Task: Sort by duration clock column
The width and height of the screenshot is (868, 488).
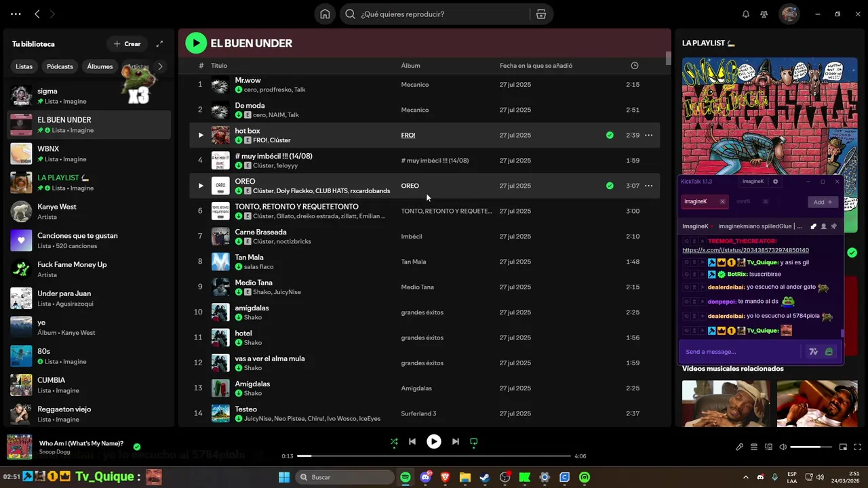Action: pos(635,66)
